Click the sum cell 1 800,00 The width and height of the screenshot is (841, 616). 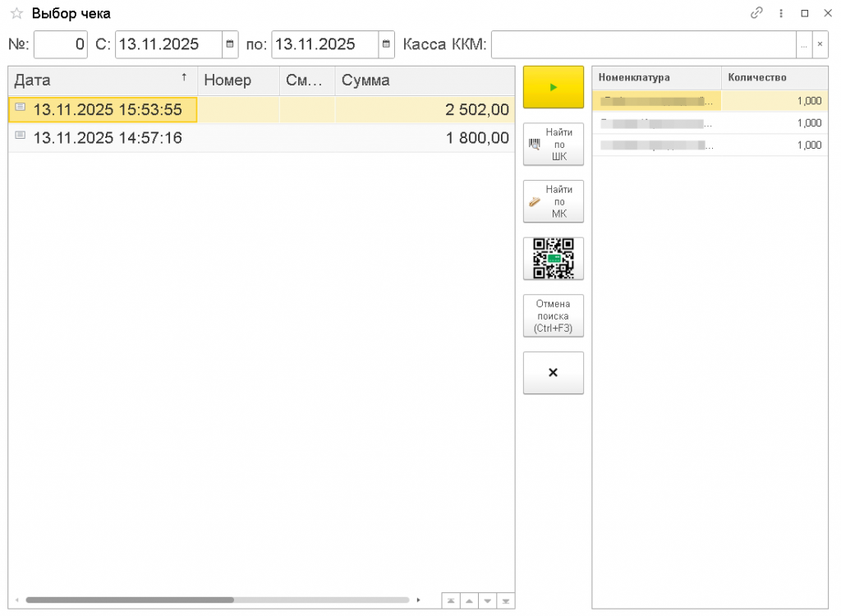tap(425, 138)
